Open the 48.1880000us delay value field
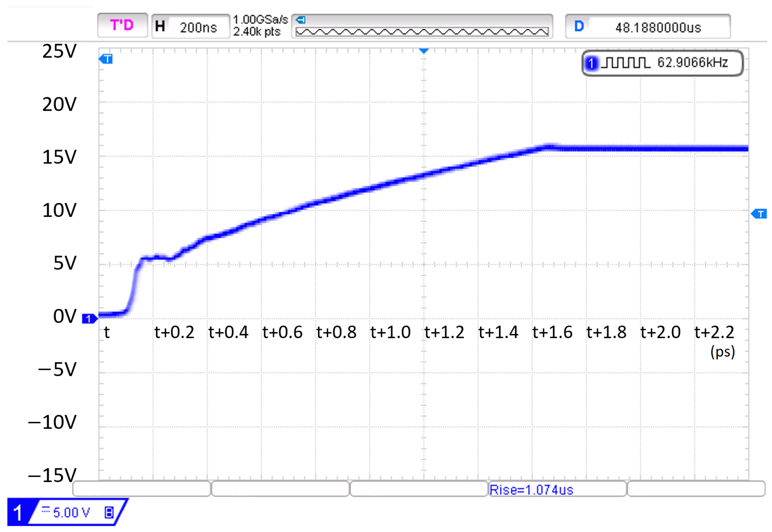Screen dimensions: 772x532 [x=658, y=28]
